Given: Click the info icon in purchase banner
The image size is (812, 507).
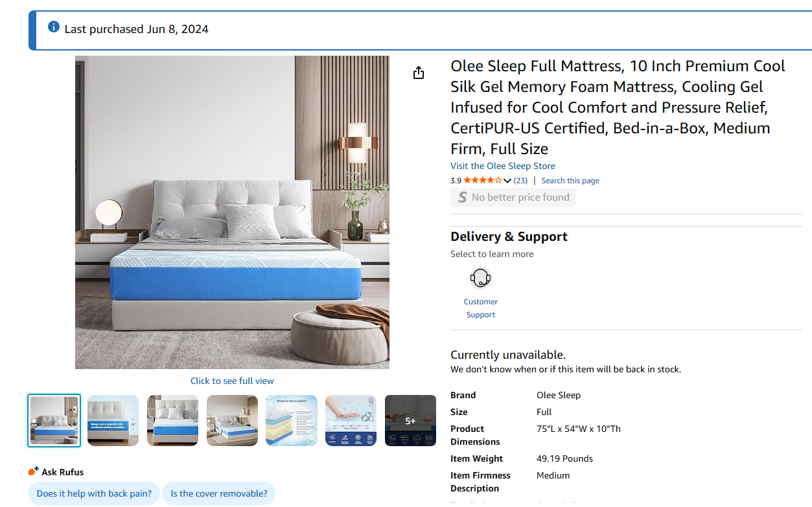Looking at the screenshot, I should tap(54, 27).
